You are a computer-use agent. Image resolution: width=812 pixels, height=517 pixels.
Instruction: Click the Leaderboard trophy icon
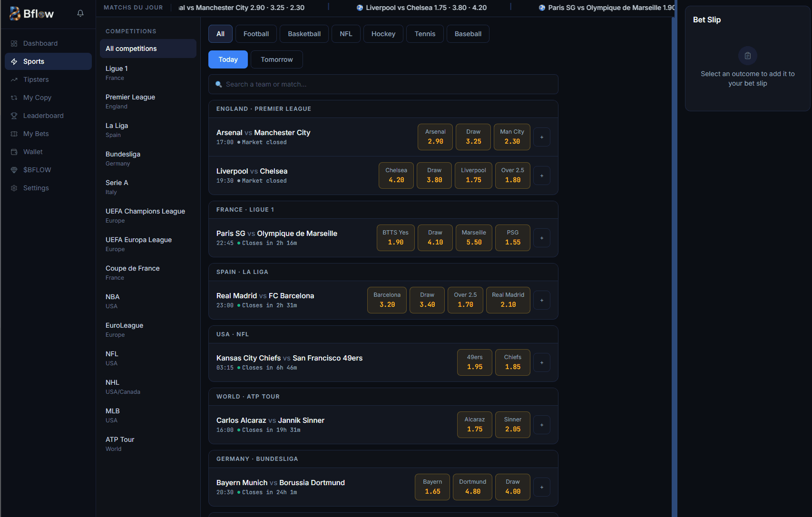click(x=14, y=116)
